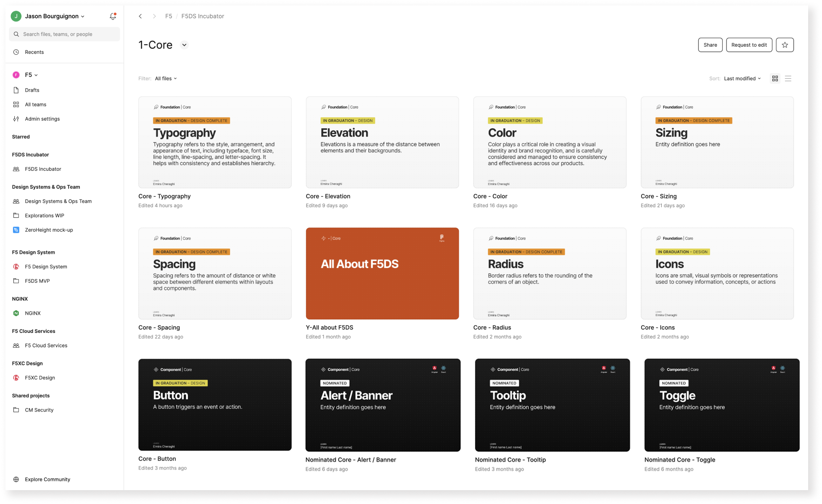Click the Drafts file icon
This screenshot has width=822, height=504.
16,90
